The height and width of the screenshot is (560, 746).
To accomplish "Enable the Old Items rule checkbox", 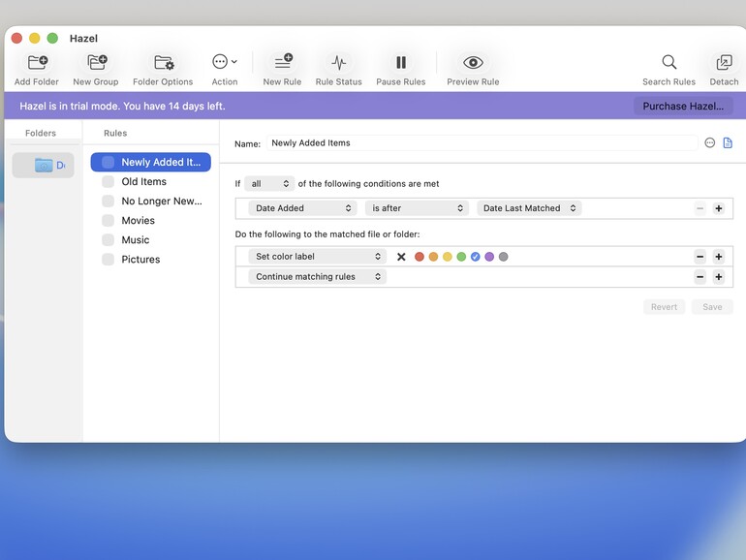I will tap(108, 181).
